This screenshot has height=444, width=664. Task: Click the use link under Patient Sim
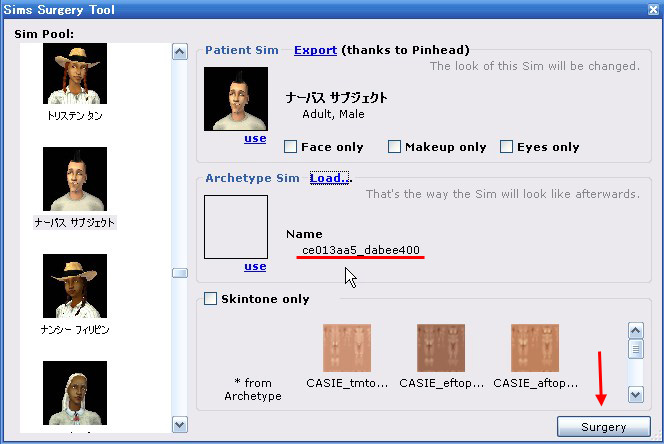[255, 139]
